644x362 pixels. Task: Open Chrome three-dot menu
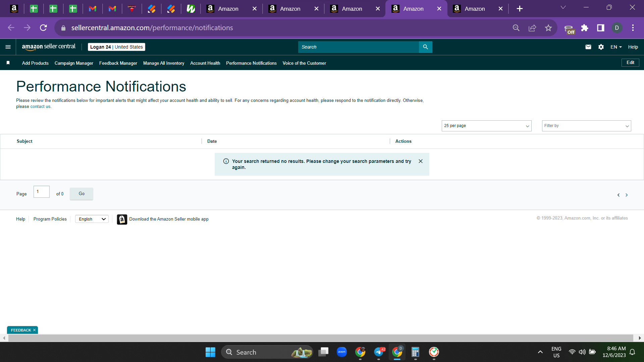coord(633,28)
